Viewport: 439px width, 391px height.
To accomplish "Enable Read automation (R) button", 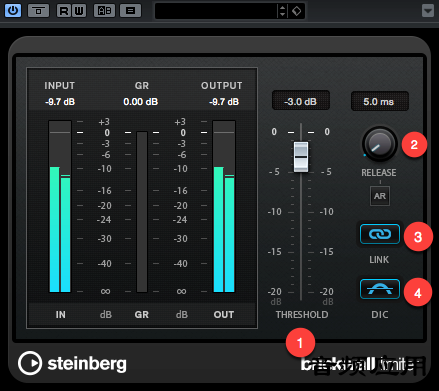I will [x=64, y=11].
